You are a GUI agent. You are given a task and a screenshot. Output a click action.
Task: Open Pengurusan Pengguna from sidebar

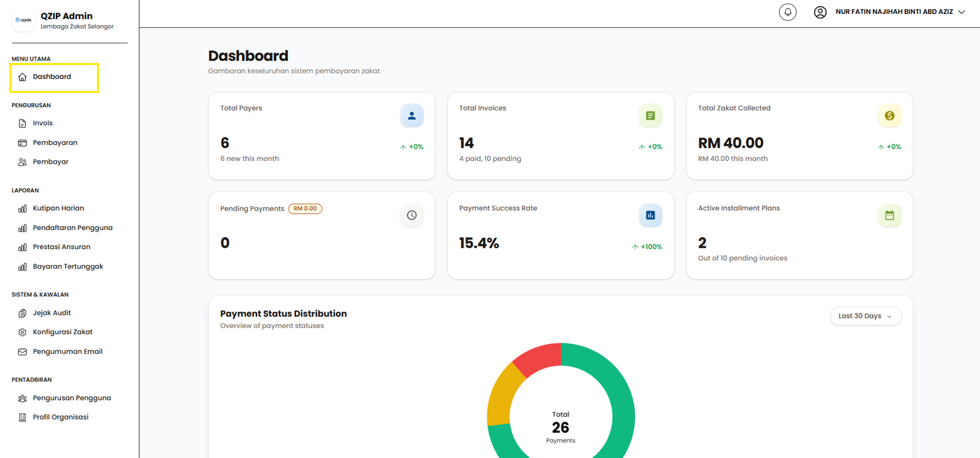click(71, 398)
